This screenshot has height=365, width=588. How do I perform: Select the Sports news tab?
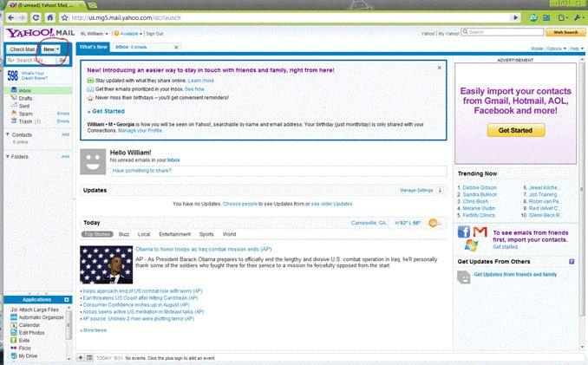click(x=206, y=234)
